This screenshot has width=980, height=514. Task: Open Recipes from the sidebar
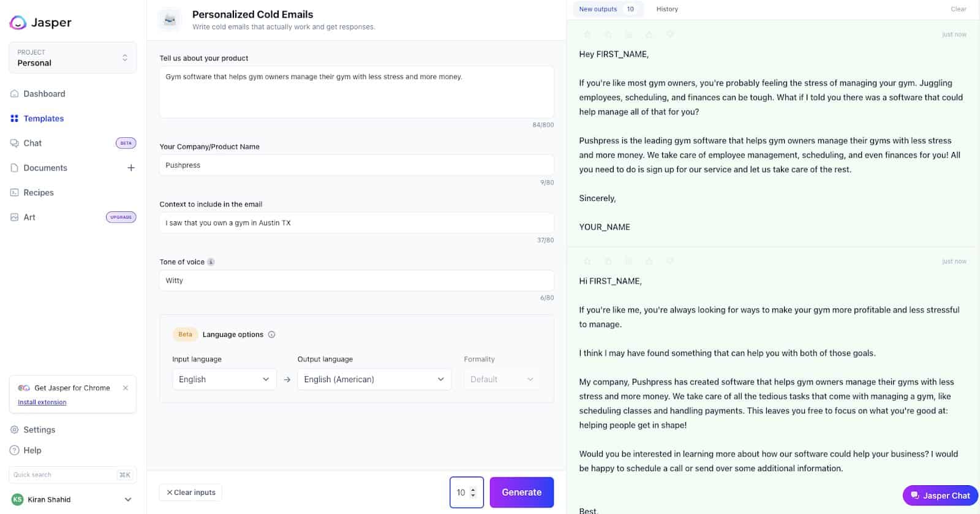click(x=39, y=192)
